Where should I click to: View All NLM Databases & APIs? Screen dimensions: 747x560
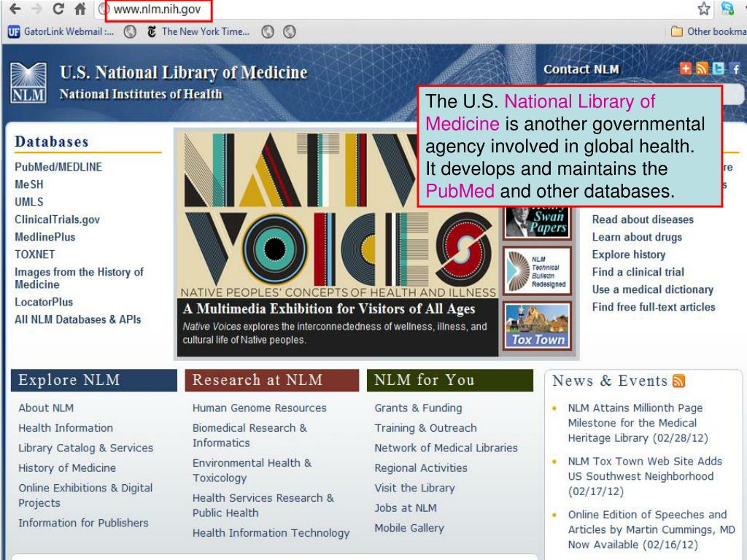[77, 319]
